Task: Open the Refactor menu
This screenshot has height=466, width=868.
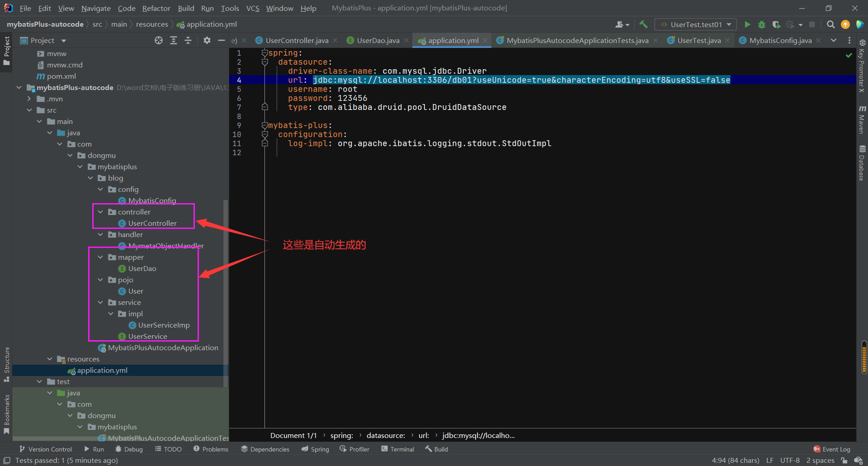Action: [156, 8]
